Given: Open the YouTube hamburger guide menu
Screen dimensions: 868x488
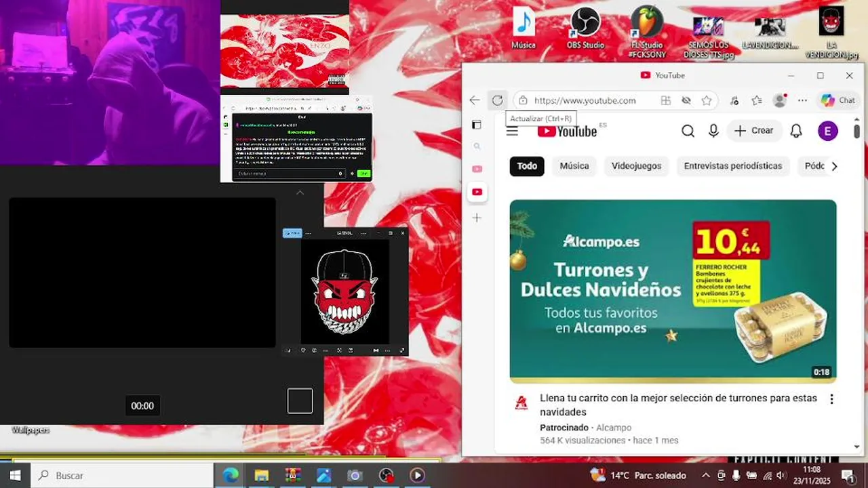Looking at the screenshot, I should pyautogui.click(x=512, y=131).
